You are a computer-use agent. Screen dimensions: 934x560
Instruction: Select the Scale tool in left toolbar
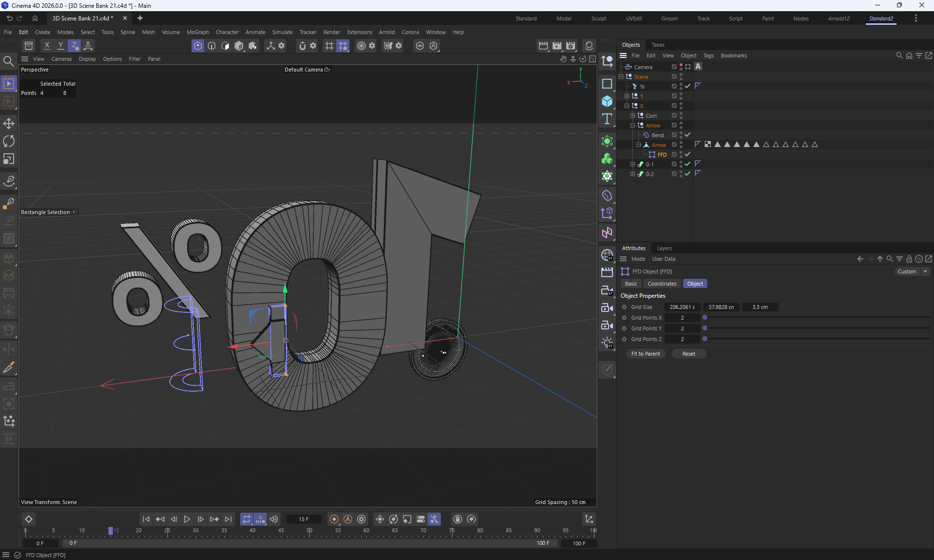click(x=9, y=159)
